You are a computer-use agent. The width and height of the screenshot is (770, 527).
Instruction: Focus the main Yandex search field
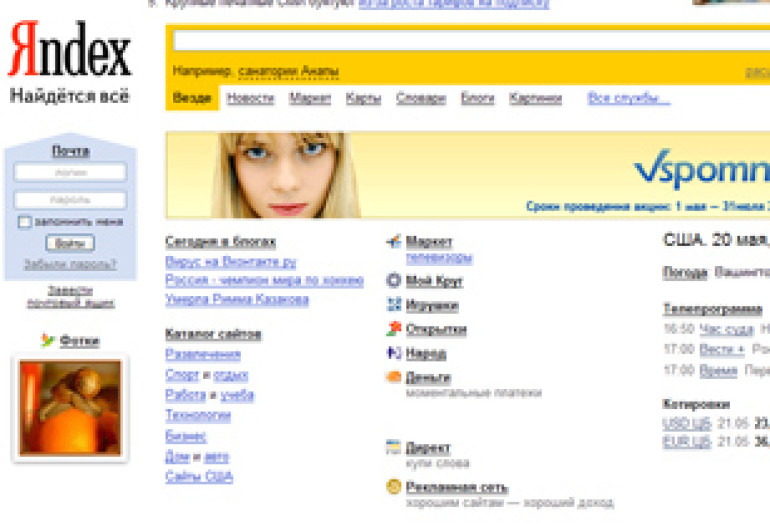(x=470, y=41)
